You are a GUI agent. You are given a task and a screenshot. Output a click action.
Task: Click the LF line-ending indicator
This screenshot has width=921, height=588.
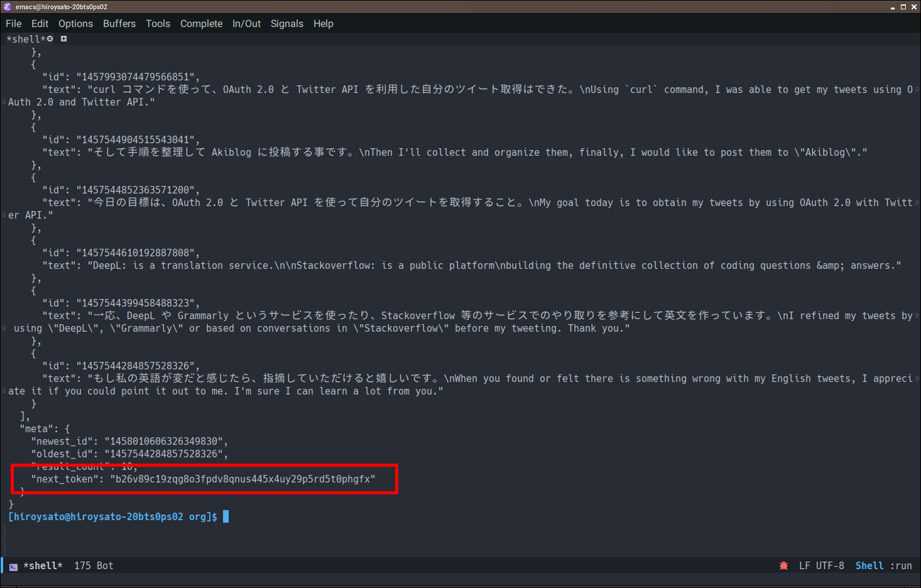click(805, 565)
